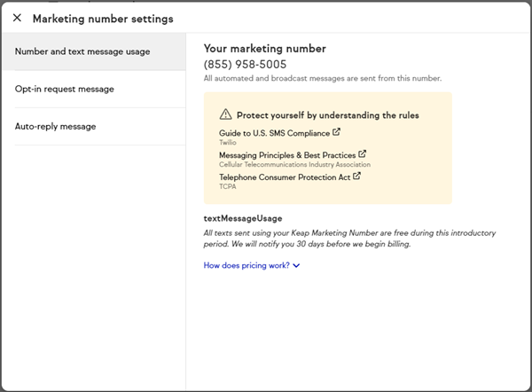Open Messaging Principles & Best Practices link

[286, 155]
